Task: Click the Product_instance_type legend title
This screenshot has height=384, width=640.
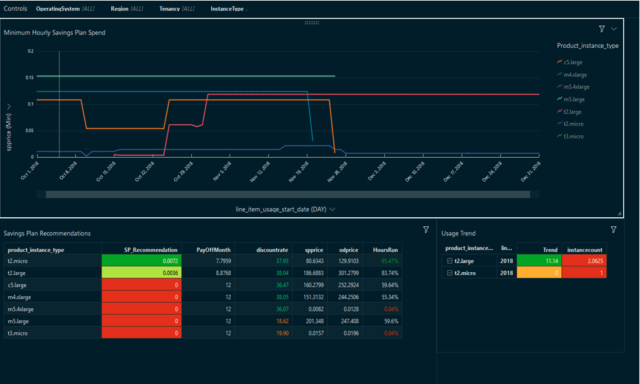Action: [x=587, y=46]
